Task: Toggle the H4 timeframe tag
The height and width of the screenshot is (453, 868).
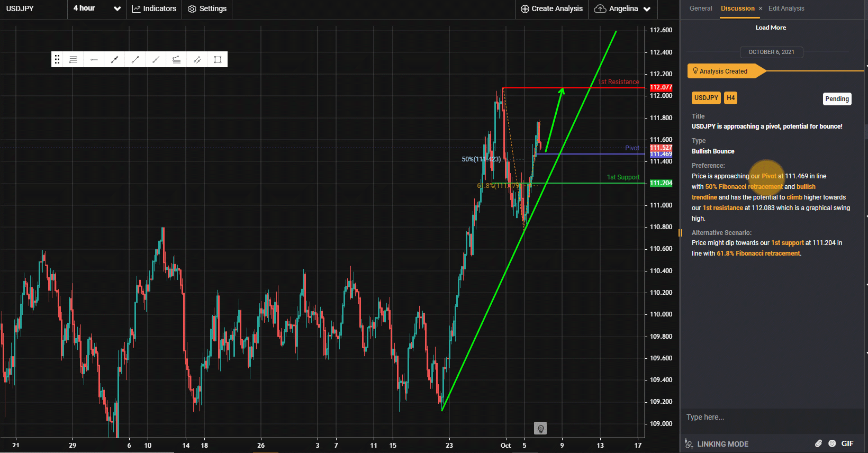Action: [730, 98]
